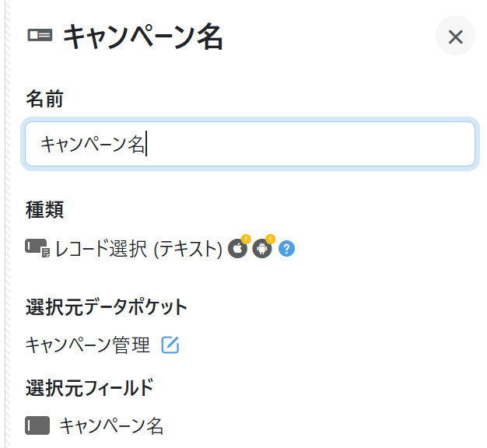Edit the キャンペーン管理 data pocket
This screenshot has width=487, height=448.
pyautogui.click(x=170, y=345)
